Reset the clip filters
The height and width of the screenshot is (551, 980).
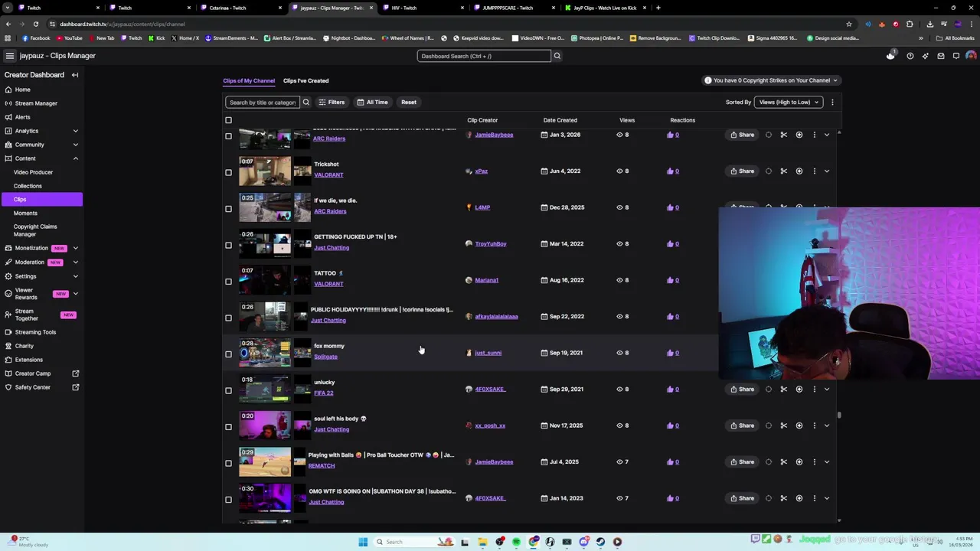409,102
